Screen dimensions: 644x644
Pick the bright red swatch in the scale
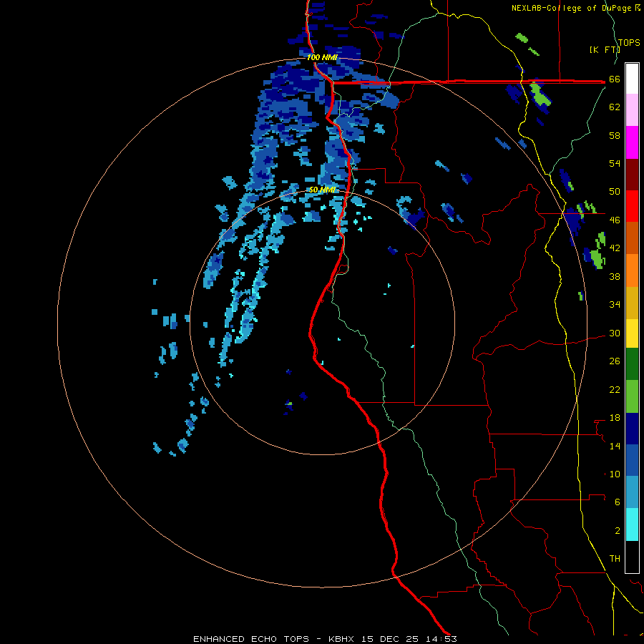pyautogui.click(x=632, y=206)
